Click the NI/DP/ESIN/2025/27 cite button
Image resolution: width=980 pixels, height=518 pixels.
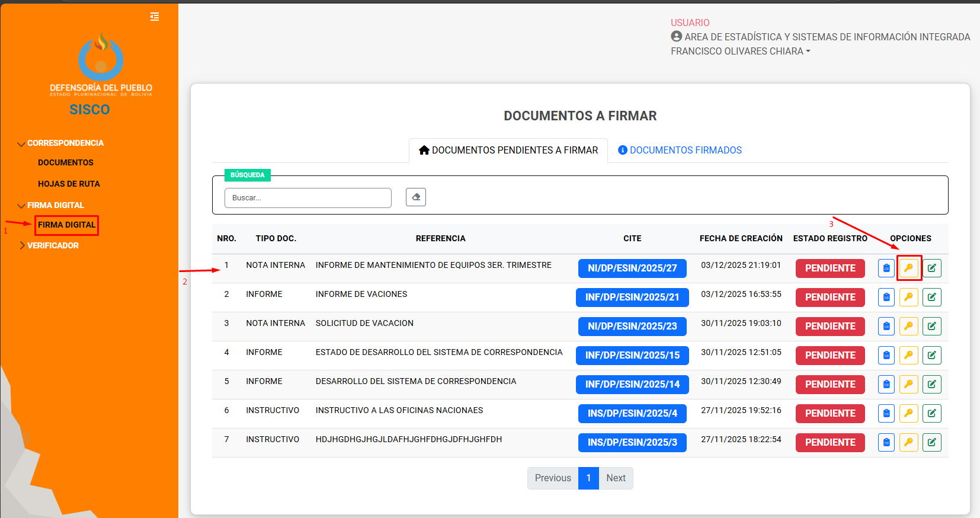(x=632, y=268)
